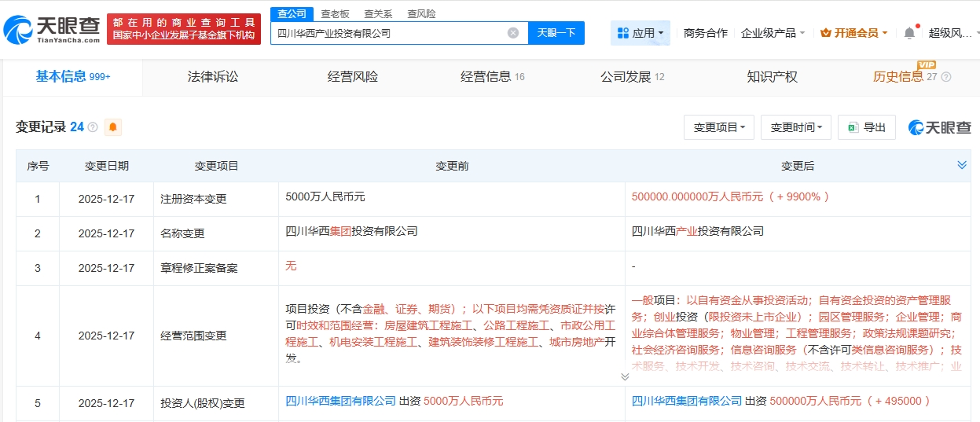Open the 应用 apps dropdown
980x422 pixels.
pyautogui.click(x=640, y=33)
